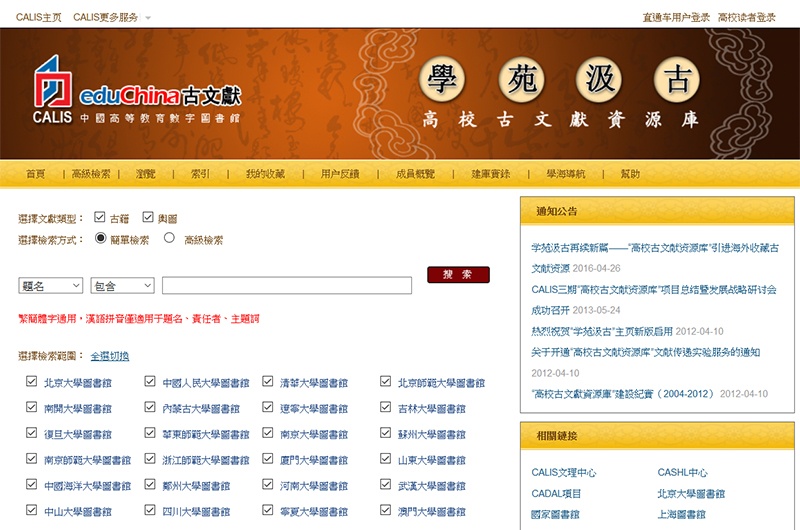This screenshot has height=530, width=800.
Task: Select the 簡單檢索 radio button
Action: (101, 238)
